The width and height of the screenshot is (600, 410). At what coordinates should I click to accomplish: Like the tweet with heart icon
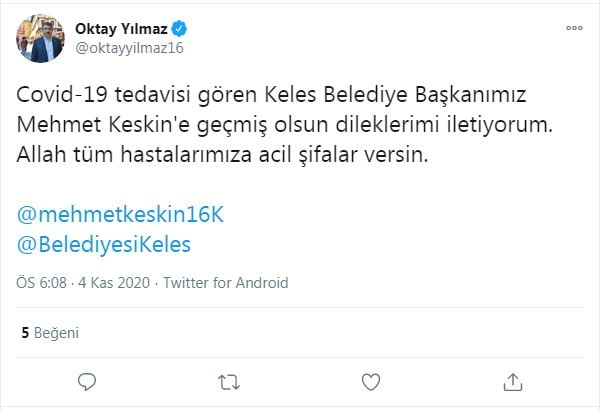(x=370, y=381)
